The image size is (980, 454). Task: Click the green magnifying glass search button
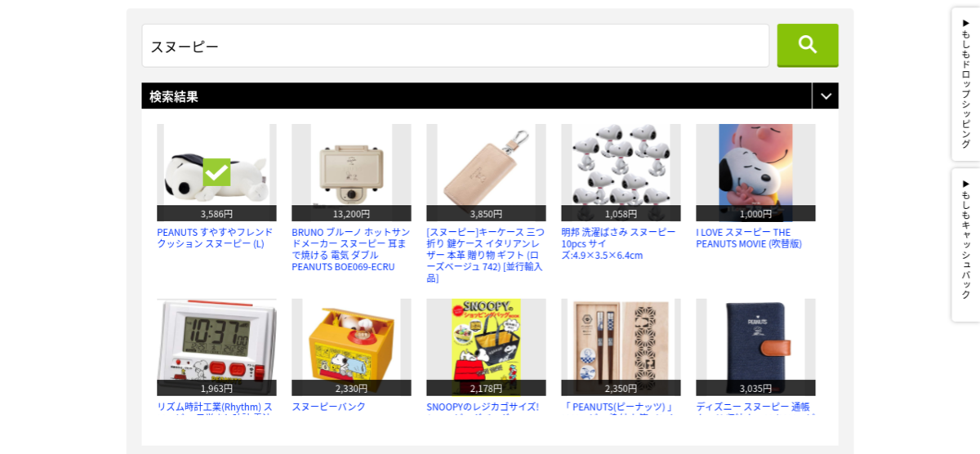[807, 45]
